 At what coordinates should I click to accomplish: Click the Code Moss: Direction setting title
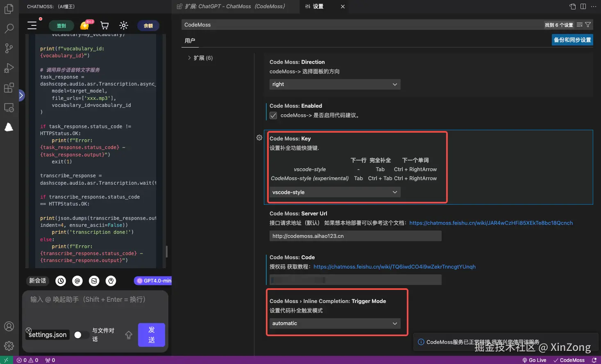(x=297, y=62)
